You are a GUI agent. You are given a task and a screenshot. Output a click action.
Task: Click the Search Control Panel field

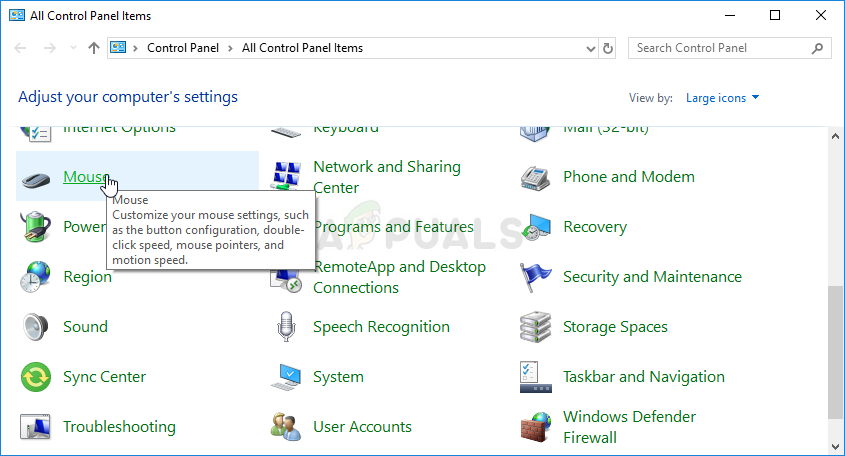pos(730,48)
